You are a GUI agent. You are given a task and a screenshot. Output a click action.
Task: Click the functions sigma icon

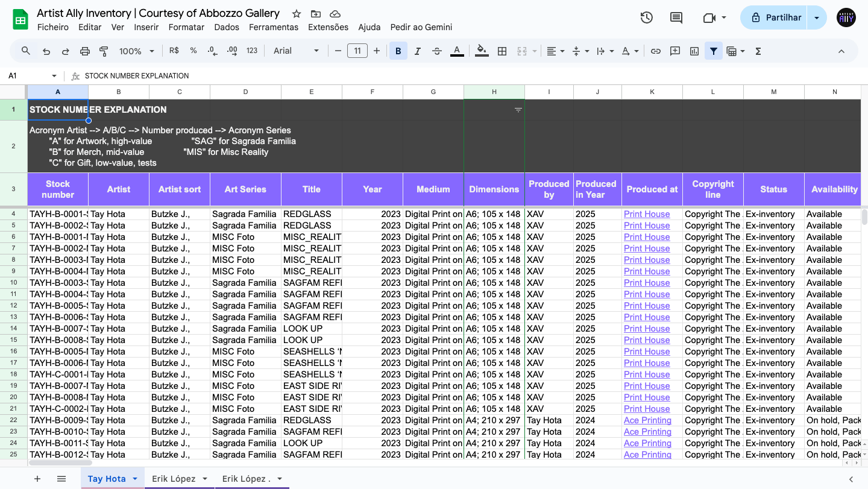click(x=758, y=51)
